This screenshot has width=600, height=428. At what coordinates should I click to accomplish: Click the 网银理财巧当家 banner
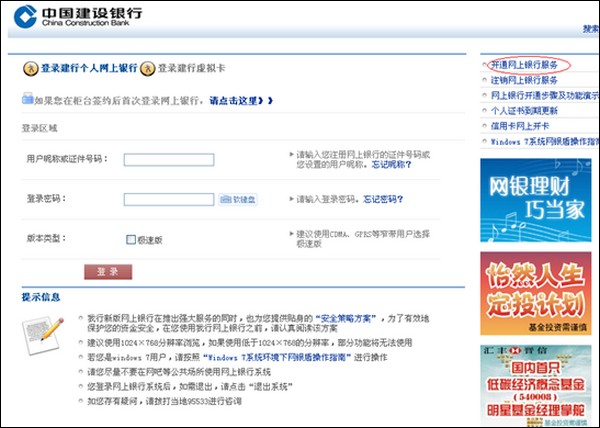click(x=539, y=191)
